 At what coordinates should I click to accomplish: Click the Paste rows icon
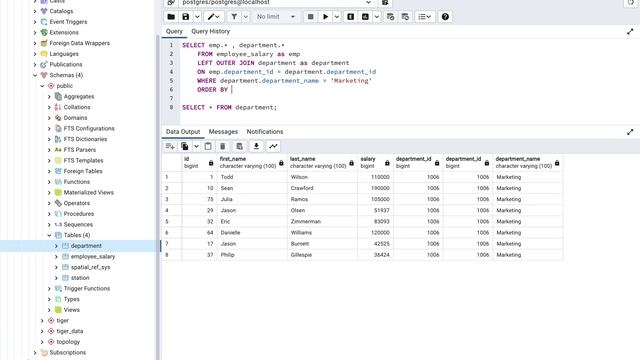tap(208, 146)
